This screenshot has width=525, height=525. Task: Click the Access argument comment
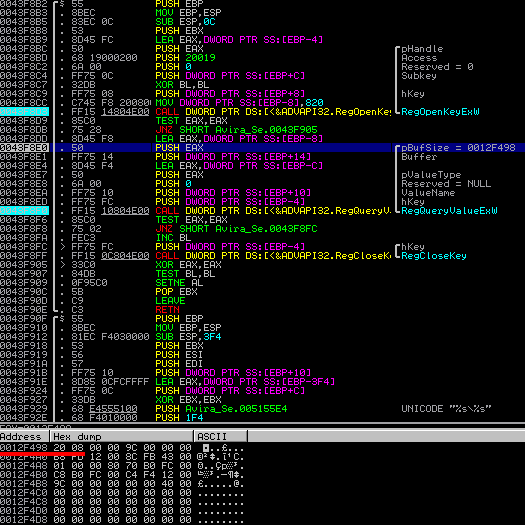coord(419,58)
